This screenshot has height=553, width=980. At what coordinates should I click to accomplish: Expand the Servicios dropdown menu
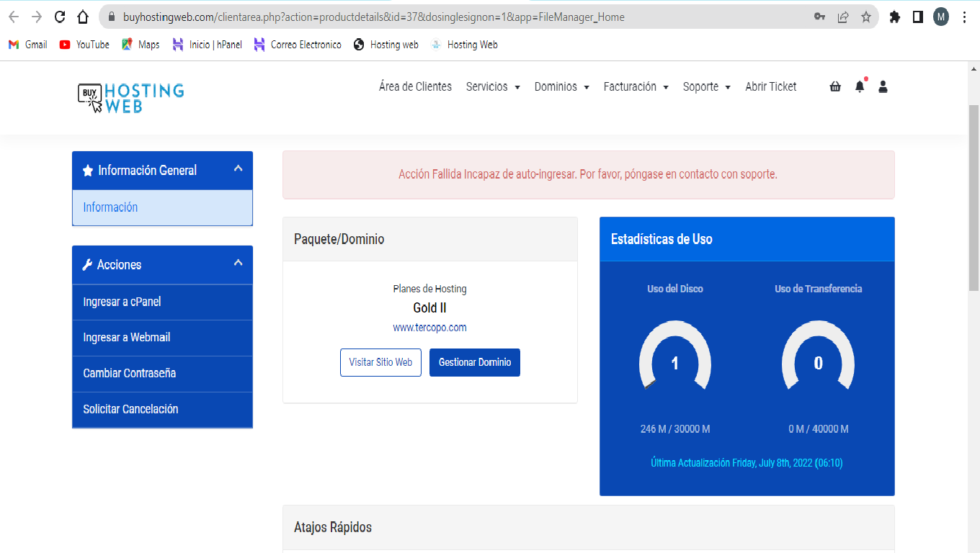tap(493, 87)
